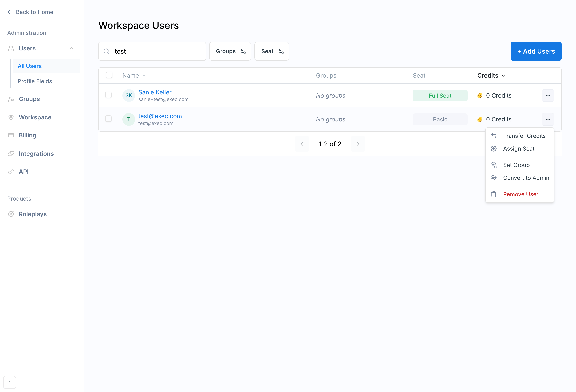This screenshot has width=576, height=392.
Task: Tick the select-all checkbox in table header
Action: (109, 75)
